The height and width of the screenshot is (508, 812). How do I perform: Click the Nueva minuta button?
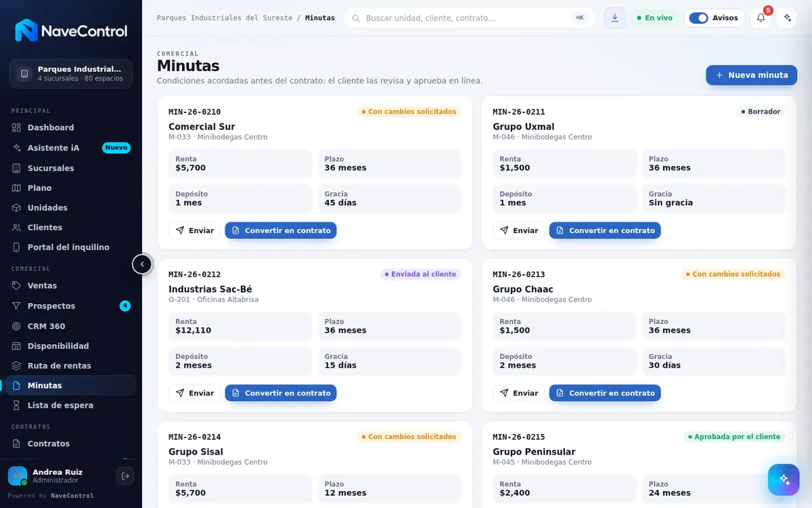752,75
